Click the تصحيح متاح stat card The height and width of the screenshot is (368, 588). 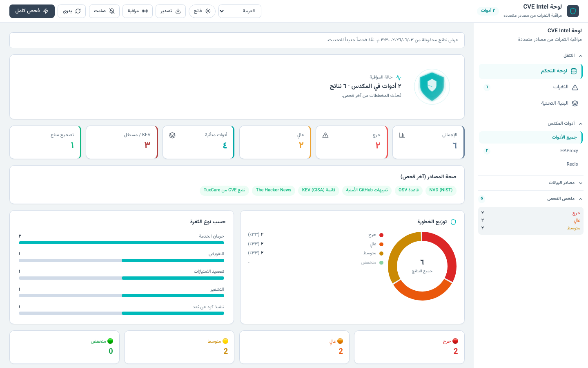45,142
